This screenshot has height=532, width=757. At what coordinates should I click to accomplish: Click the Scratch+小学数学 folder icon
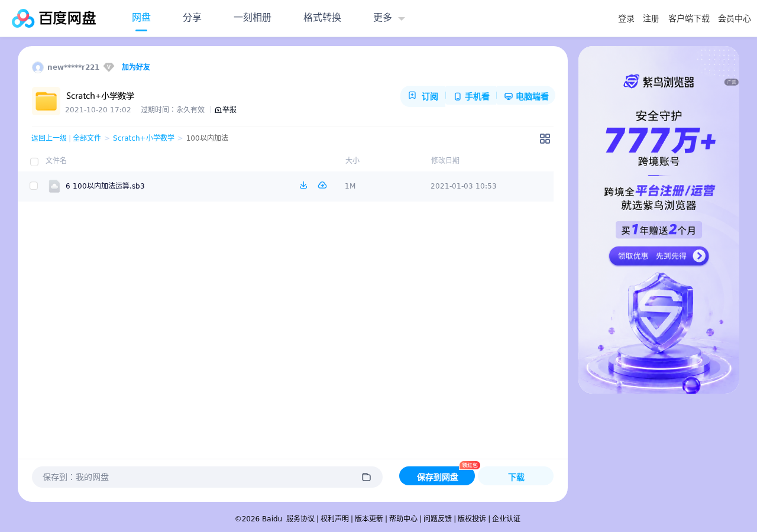click(x=46, y=101)
